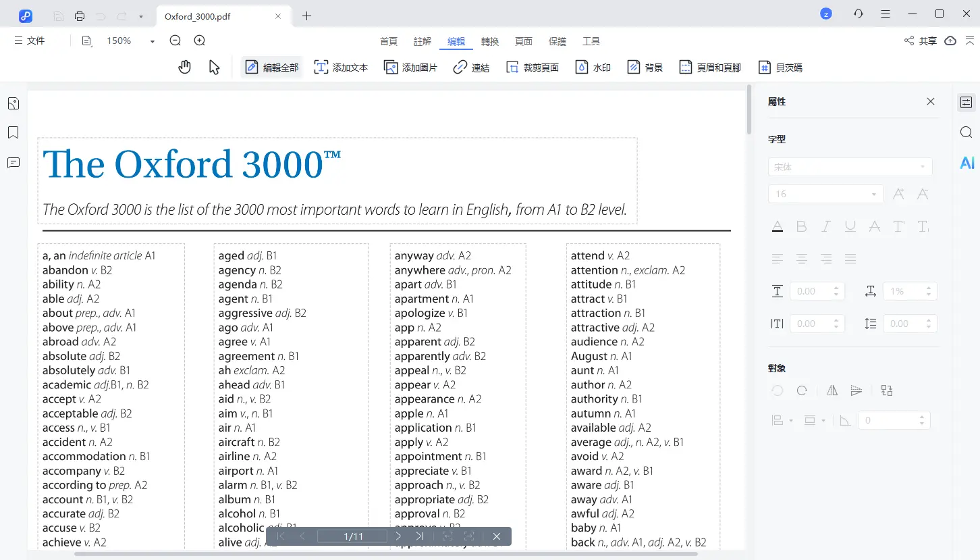Click the Zoom in plus icon

point(200,41)
